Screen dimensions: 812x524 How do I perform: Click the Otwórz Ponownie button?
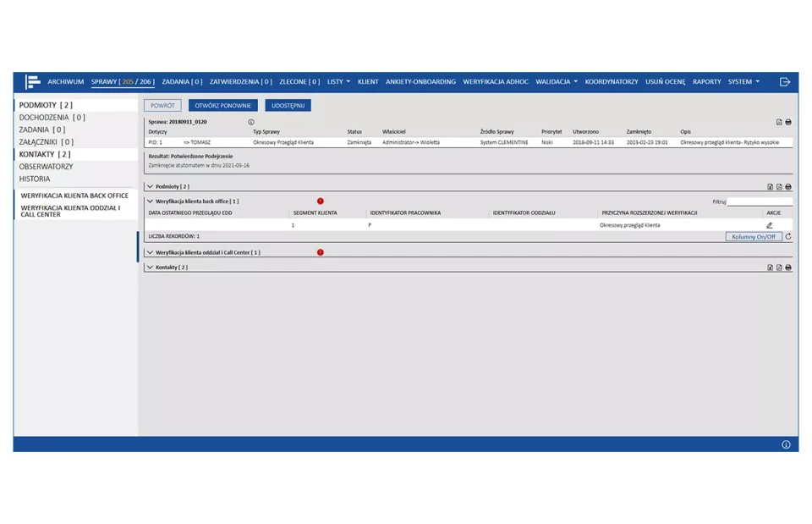click(x=223, y=106)
